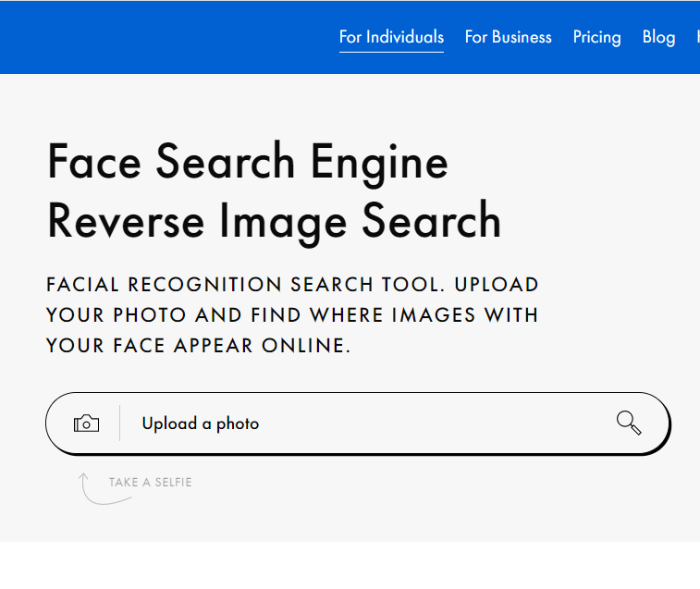Click the 'your photo and find where' text line
Viewport: 700px width, 589px height.
coord(292,315)
